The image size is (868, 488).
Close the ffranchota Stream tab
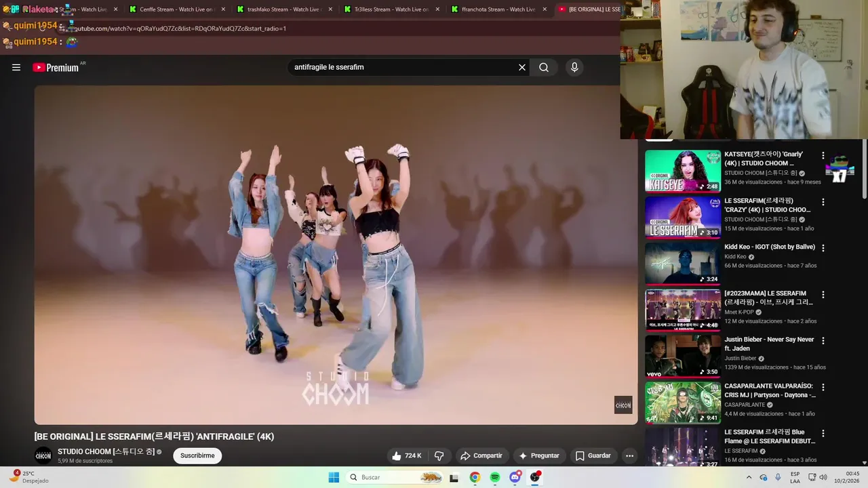tap(545, 9)
